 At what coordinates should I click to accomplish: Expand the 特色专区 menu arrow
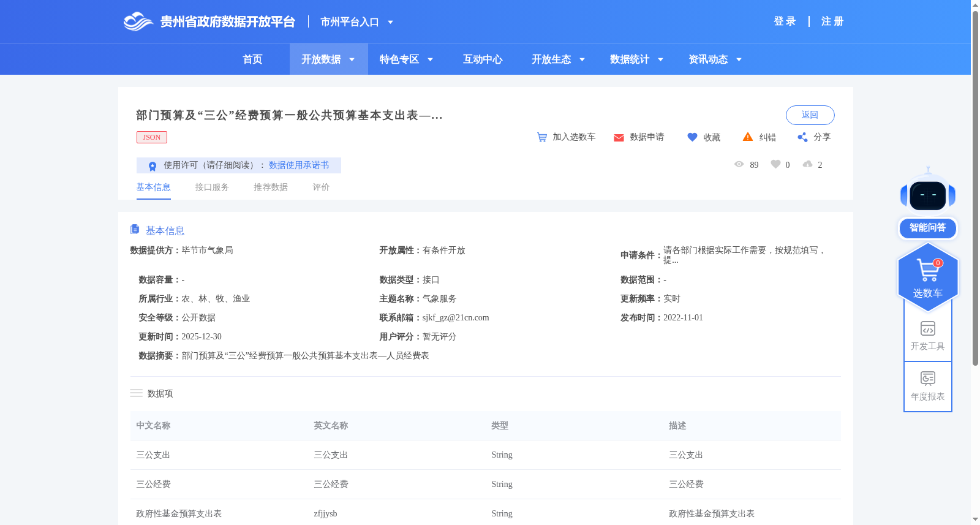430,60
